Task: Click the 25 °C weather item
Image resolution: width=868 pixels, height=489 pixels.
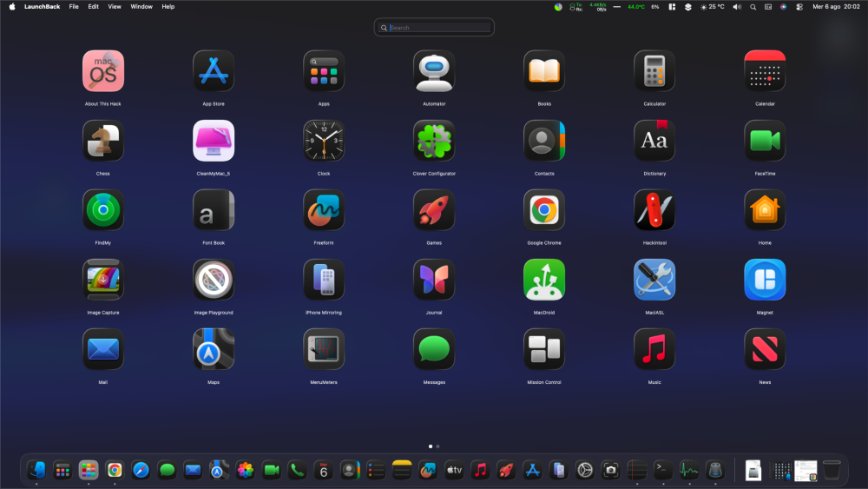Action: 713,7
